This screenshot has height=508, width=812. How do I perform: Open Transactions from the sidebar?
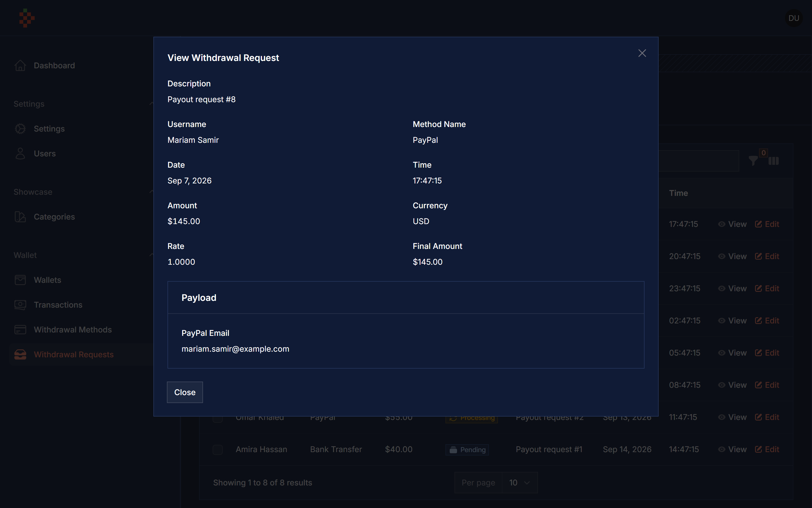tap(58, 305)
